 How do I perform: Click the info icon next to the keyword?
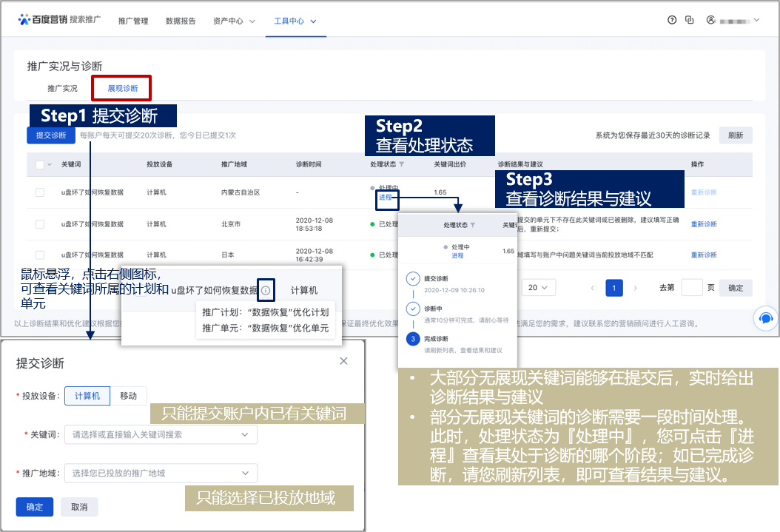point(266,291)
